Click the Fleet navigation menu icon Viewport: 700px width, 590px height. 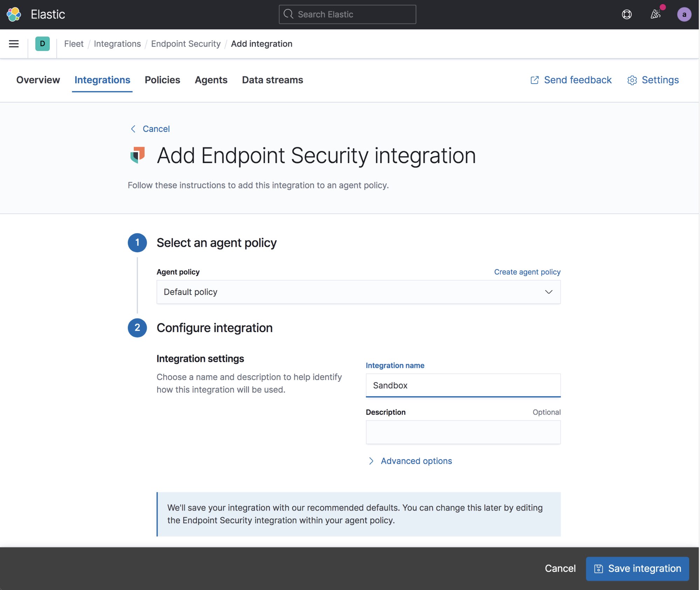point(13,43)
